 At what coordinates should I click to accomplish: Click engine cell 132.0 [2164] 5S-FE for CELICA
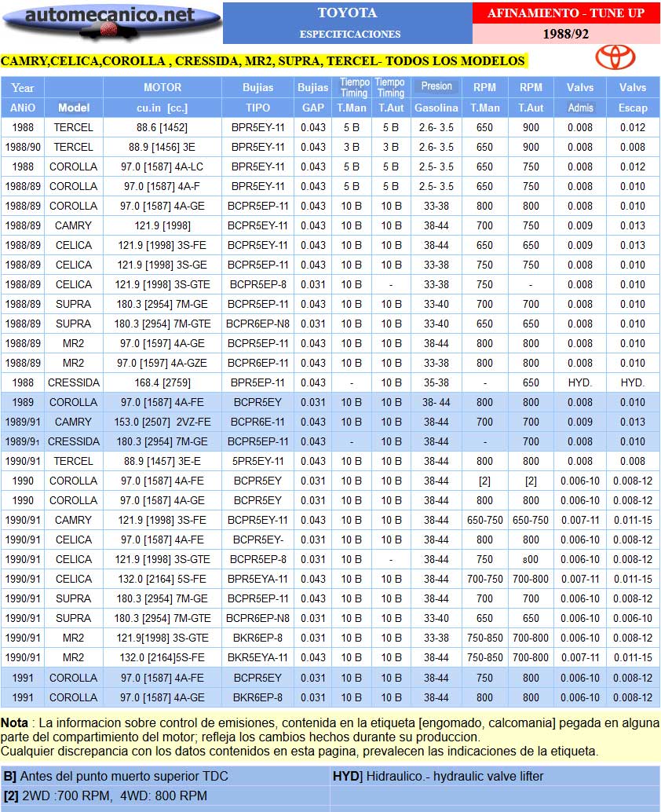coord(163,579)
